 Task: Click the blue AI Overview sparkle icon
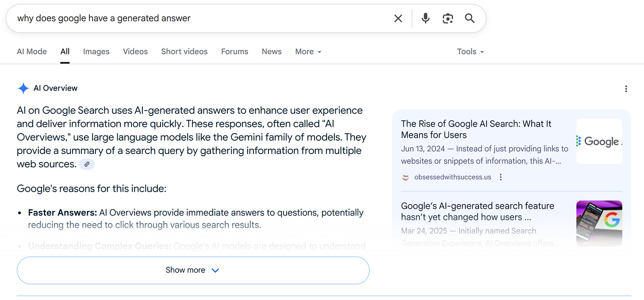[23, 88]
